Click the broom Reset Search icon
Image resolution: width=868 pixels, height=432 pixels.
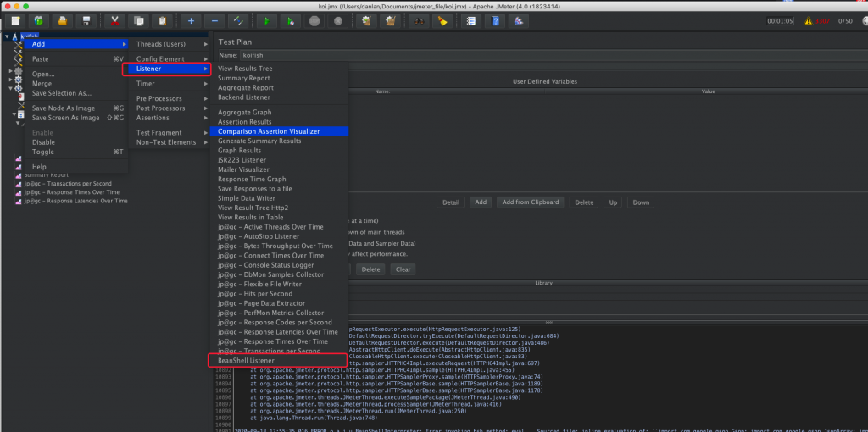pyautogui.click(x=442, y=20)
